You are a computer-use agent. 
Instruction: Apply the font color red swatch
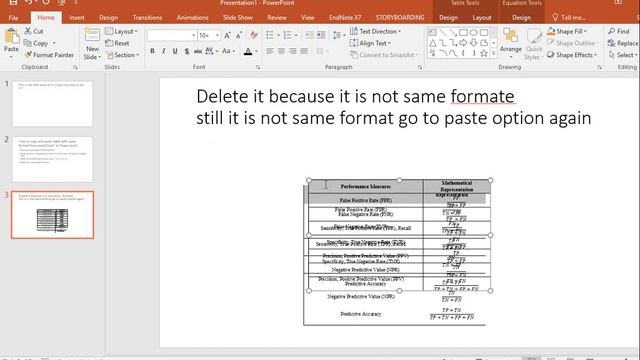pos(248,51)
